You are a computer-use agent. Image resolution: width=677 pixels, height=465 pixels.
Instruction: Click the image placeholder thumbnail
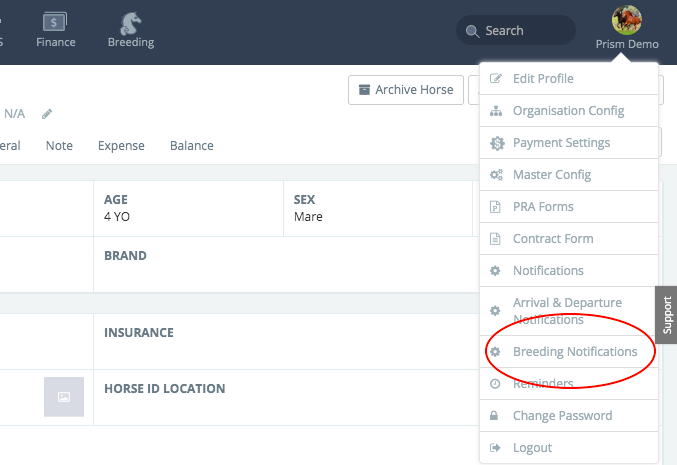click(64, 397)
